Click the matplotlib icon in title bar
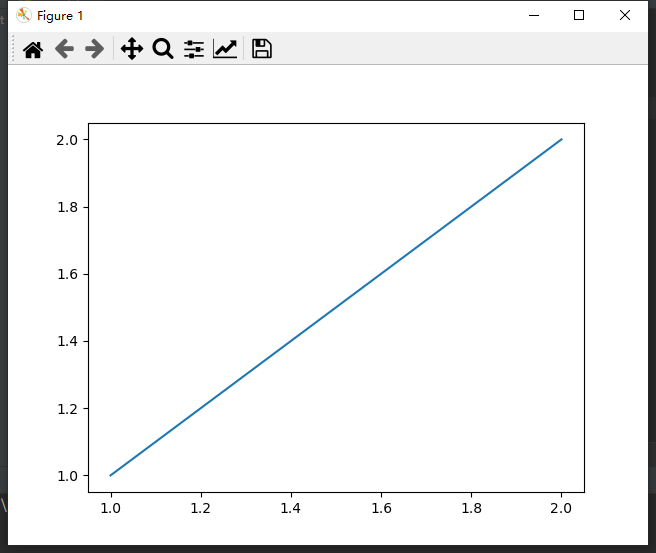 (x=24, y=15)
